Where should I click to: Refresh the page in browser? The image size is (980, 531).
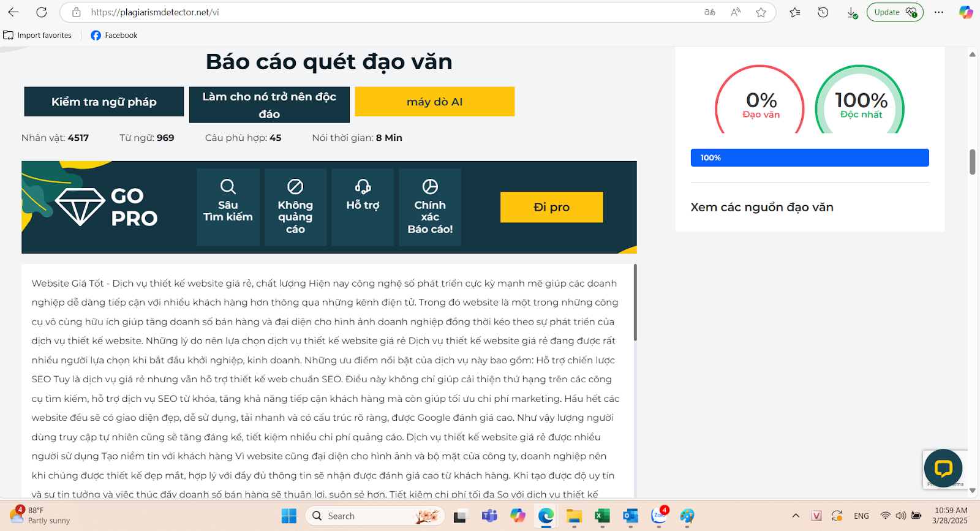[42, 12]
